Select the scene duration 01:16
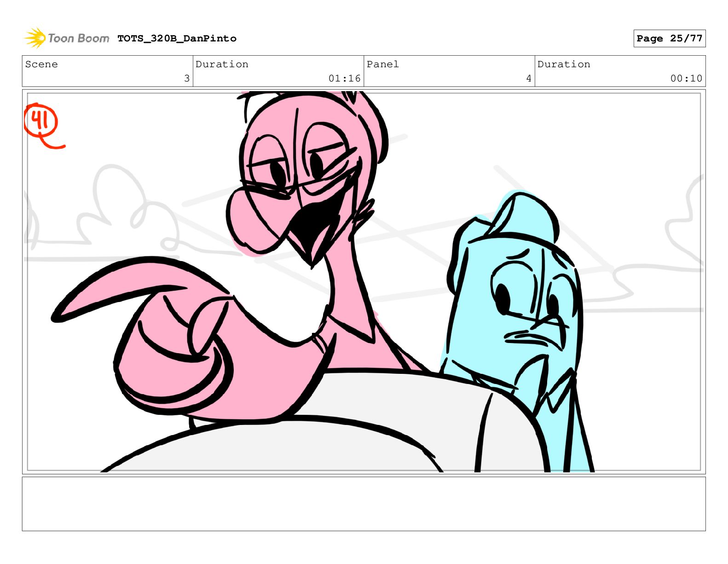The height and width of the screenshot is (564, 728). click(344, 78)
